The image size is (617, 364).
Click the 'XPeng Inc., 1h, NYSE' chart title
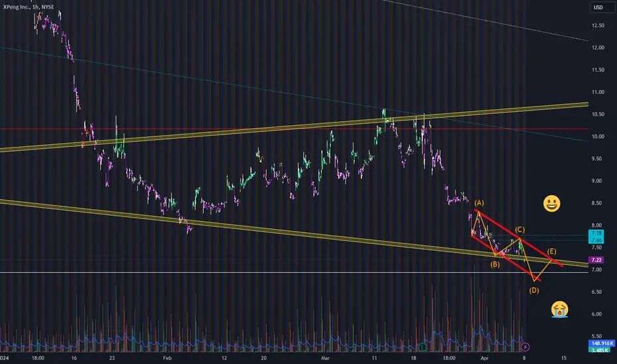pos(28,7)
